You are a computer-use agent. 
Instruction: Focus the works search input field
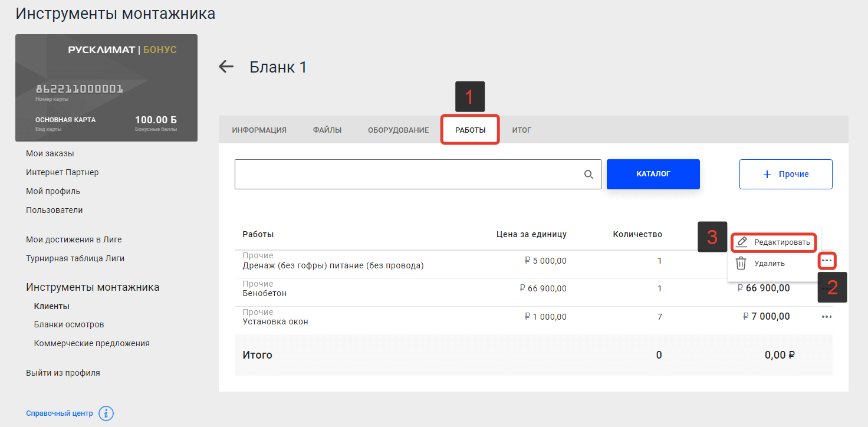[407, 174]
